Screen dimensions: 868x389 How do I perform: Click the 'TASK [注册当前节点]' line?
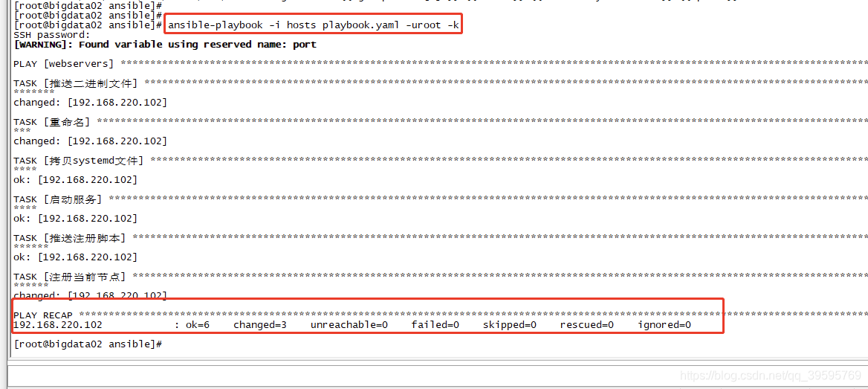(x=441, y=276)
